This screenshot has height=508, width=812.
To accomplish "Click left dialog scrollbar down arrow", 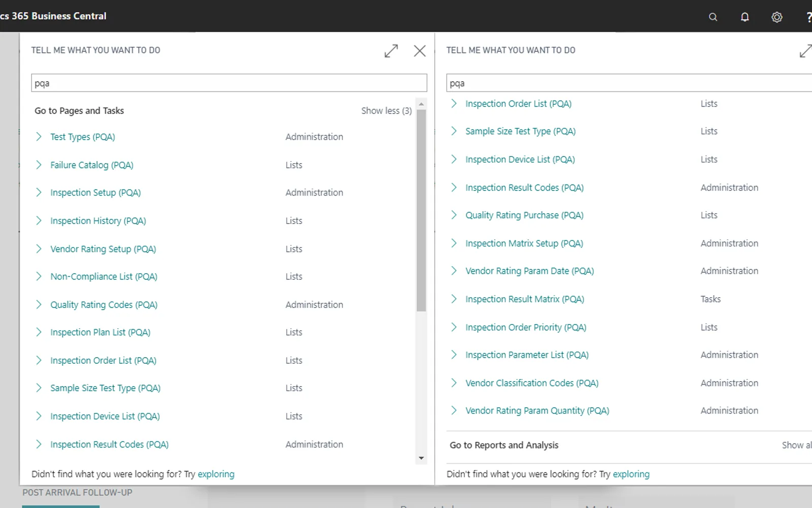I will click(421, 458).
